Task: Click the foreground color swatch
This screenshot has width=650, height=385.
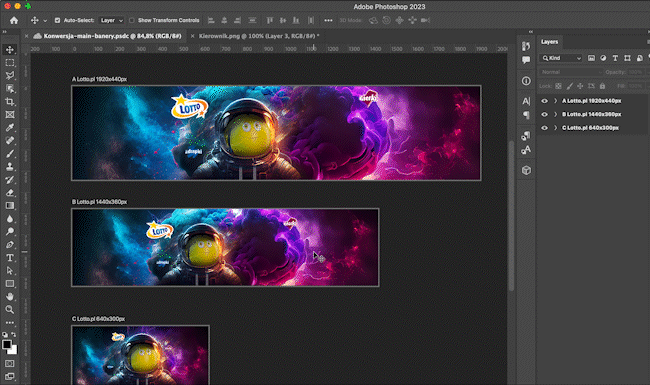Action: (7, 345)
